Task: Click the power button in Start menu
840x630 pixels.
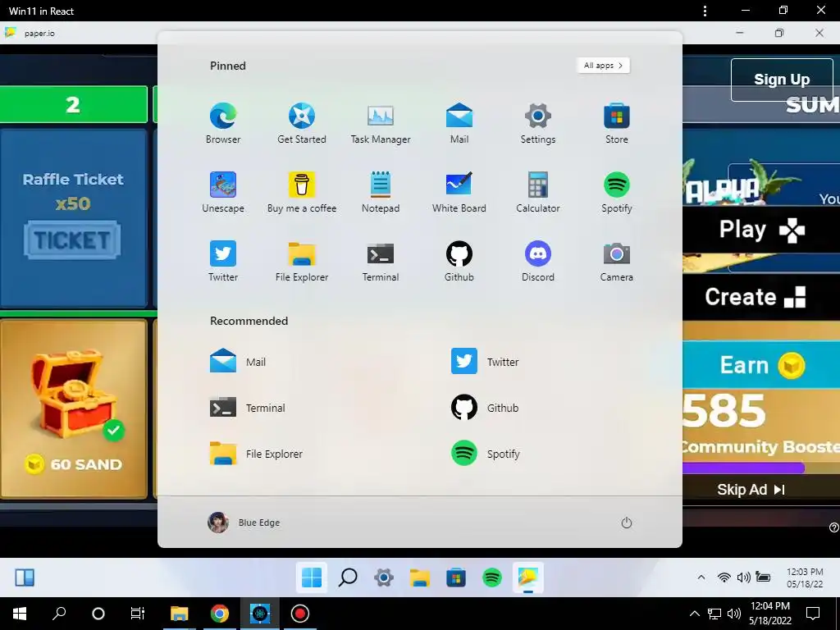Action: (626, 523)
